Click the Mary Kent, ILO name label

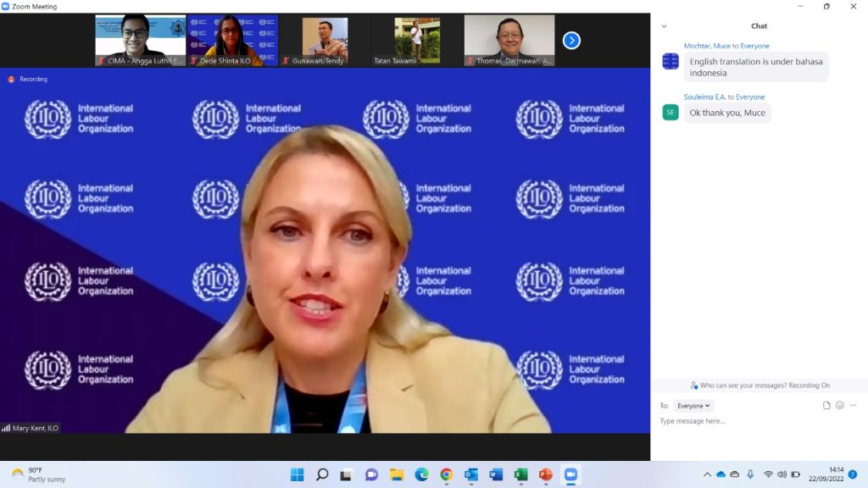36,428
